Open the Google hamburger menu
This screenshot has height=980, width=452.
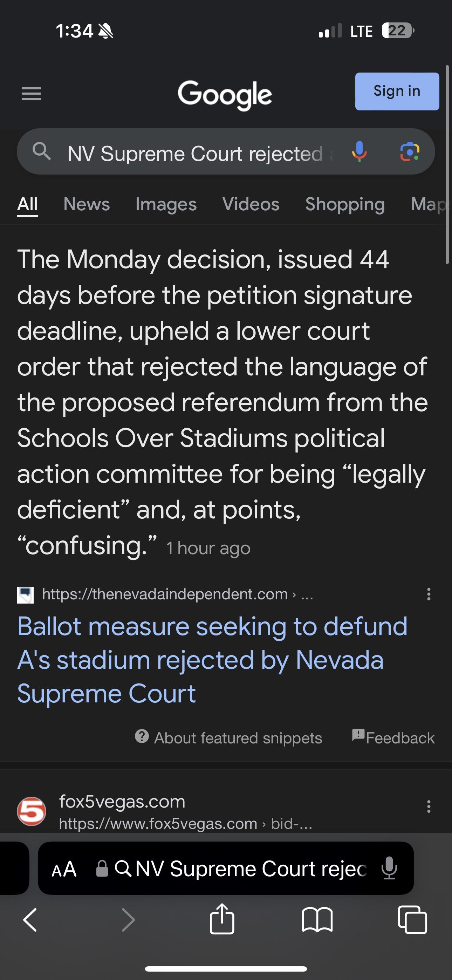tap(32, 94)
